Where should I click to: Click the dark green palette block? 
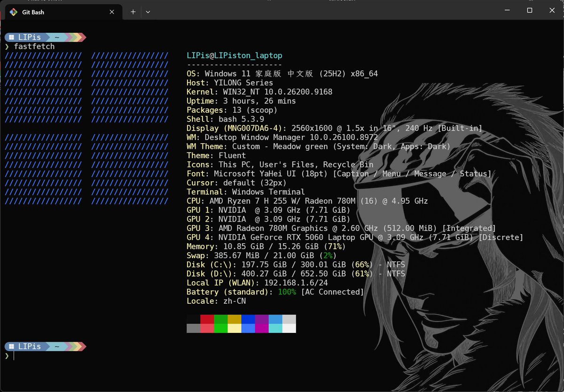point(221,319)
